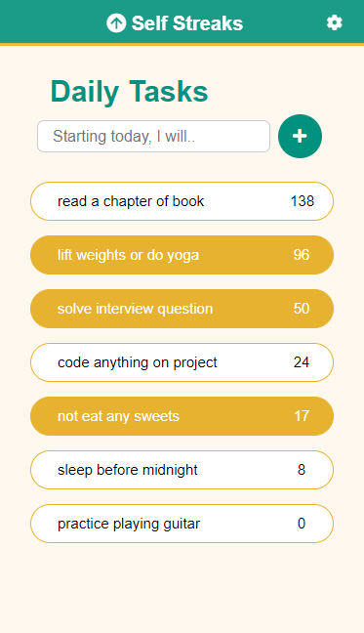Click the 17 streak count
The image size is (364, 633).
click(x=302, y=416)
